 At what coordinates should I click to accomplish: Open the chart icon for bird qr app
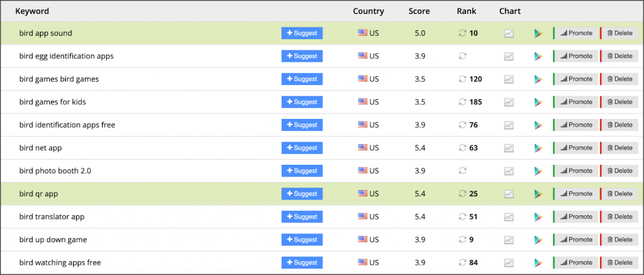pyautogui.click(x=508, y=194)
